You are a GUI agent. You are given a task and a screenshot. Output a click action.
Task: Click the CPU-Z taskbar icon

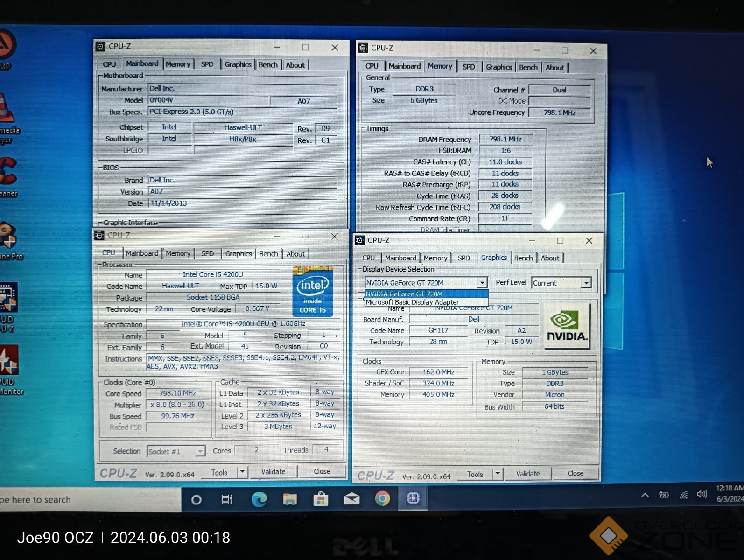[x=413, y=498]
